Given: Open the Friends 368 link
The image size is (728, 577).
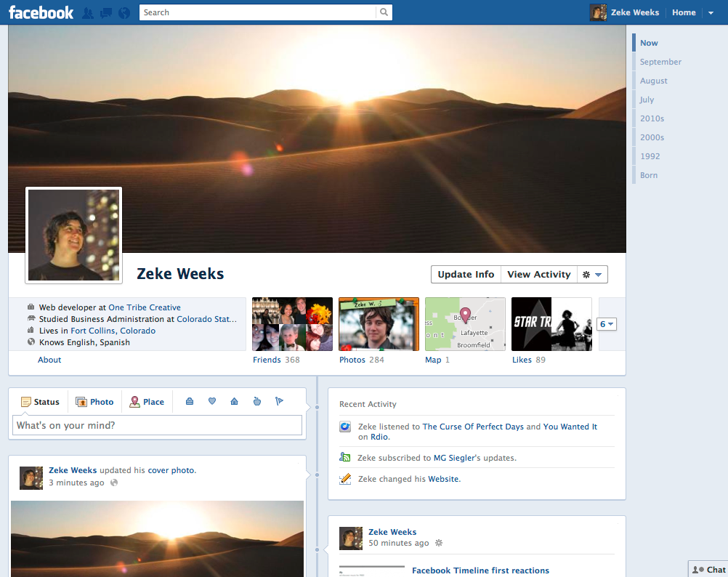Looking at the screenshot, I should pyautogui.click(x=276, y=360).
